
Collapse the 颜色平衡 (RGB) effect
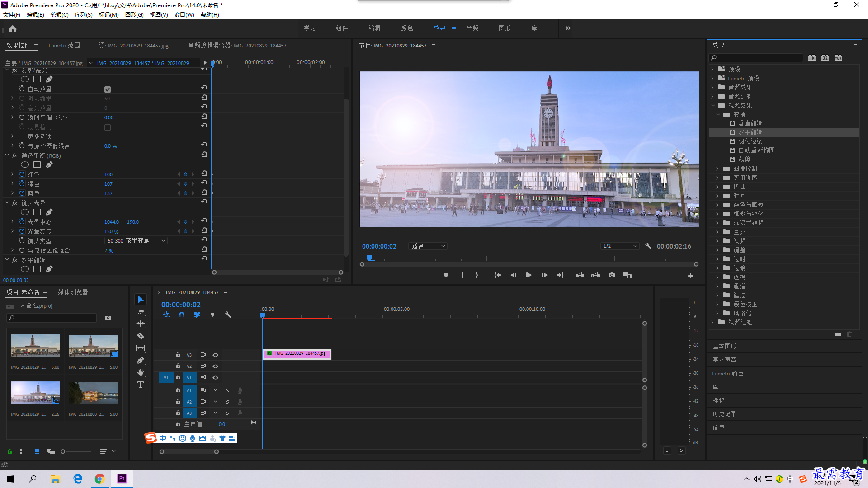pyautogui.click(x=7, y=155)
